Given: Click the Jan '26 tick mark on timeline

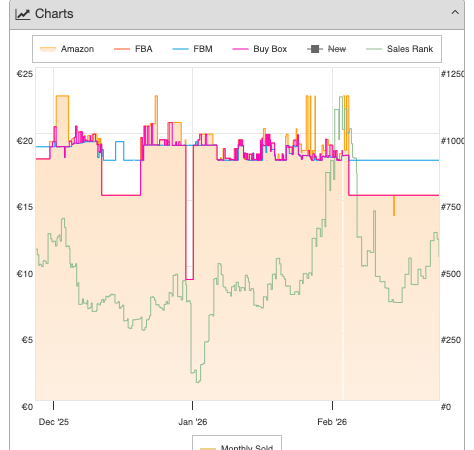Looking at the screenshot, I should [192, 405].
